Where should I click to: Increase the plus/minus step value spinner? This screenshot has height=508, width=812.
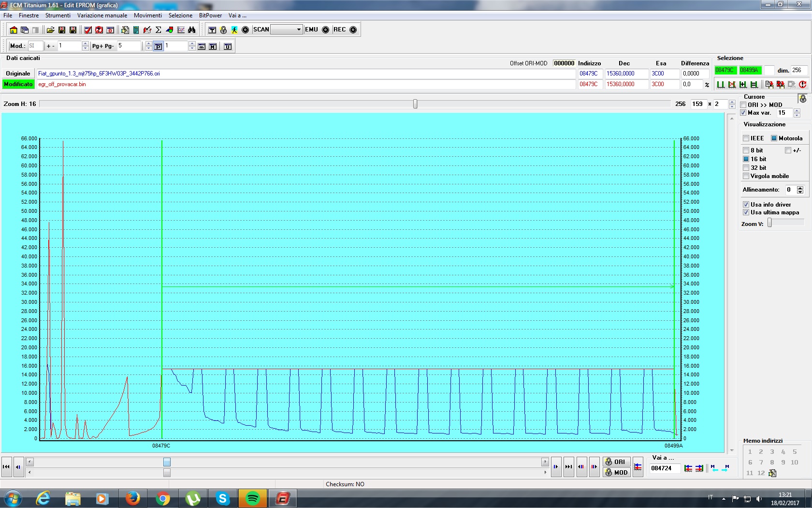[86, 44]
